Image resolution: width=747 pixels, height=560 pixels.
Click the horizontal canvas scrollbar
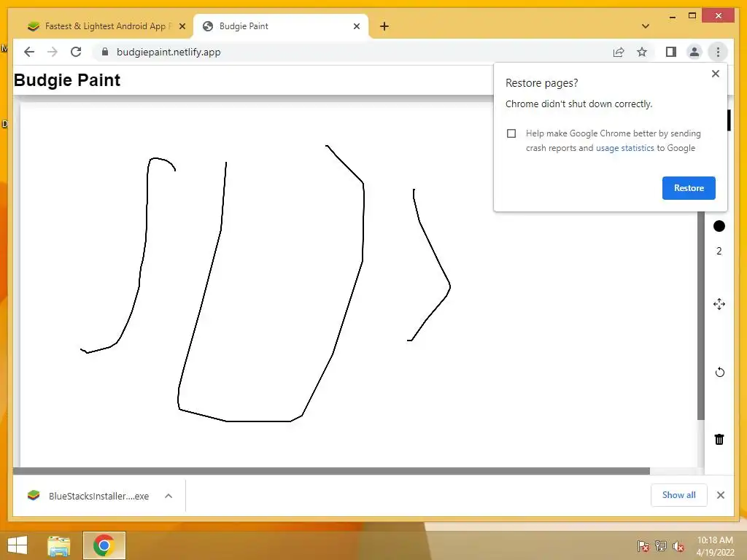(332, 471)
